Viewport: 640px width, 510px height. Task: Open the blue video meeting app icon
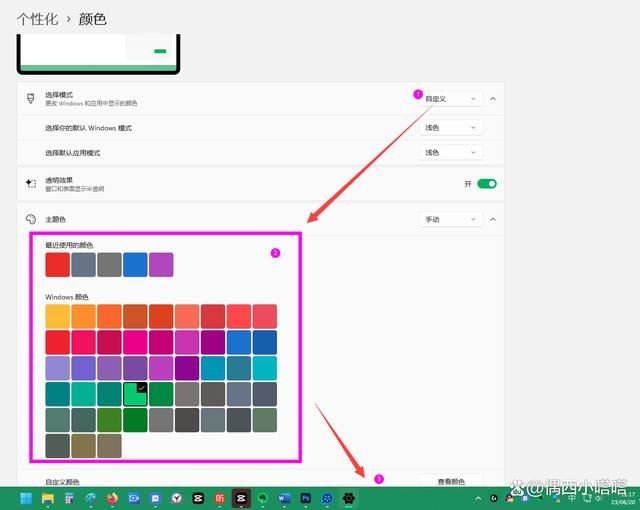point(134,498)
